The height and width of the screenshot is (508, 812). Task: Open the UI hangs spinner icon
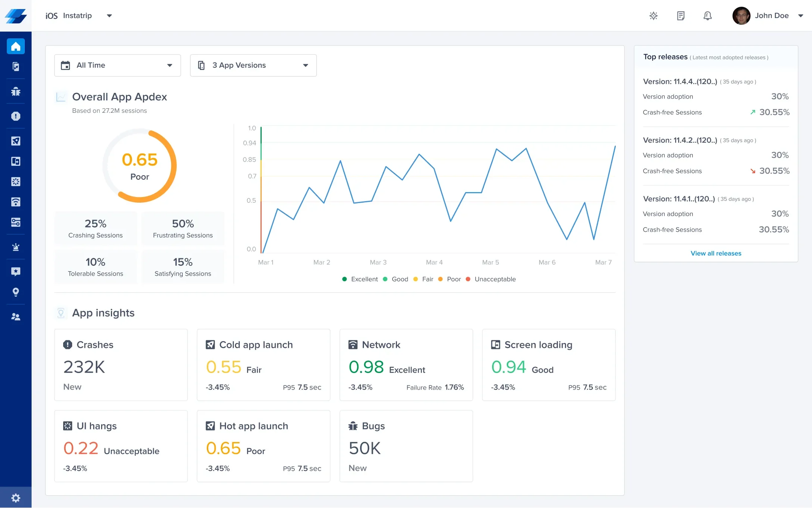click(x=16, y=182)
